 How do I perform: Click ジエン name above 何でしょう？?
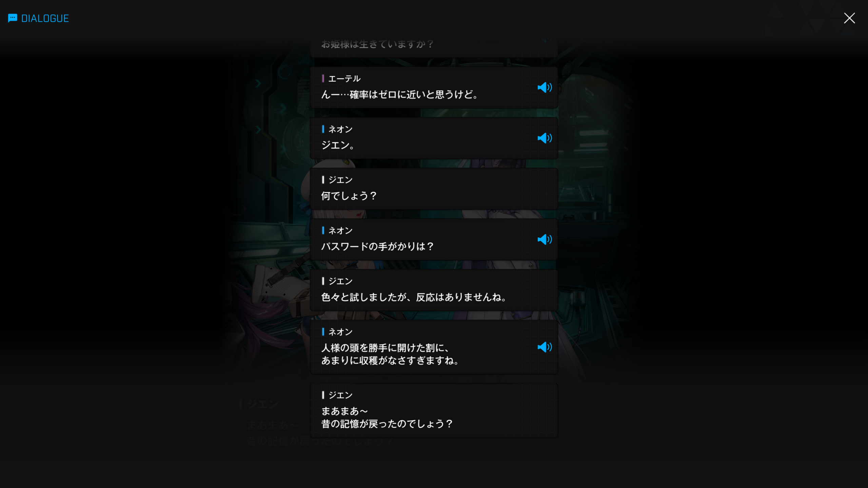point(340,180)
